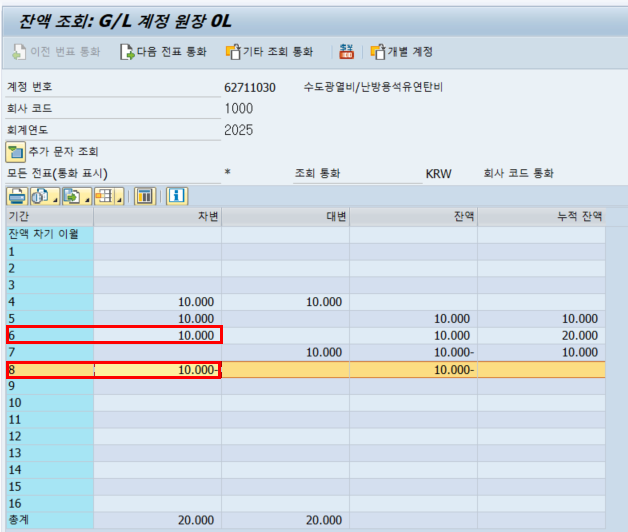Image resolution: width=628 pixels, height=532 pixels.
Task: Select the 기간 column header
Action: coord(50,217)
